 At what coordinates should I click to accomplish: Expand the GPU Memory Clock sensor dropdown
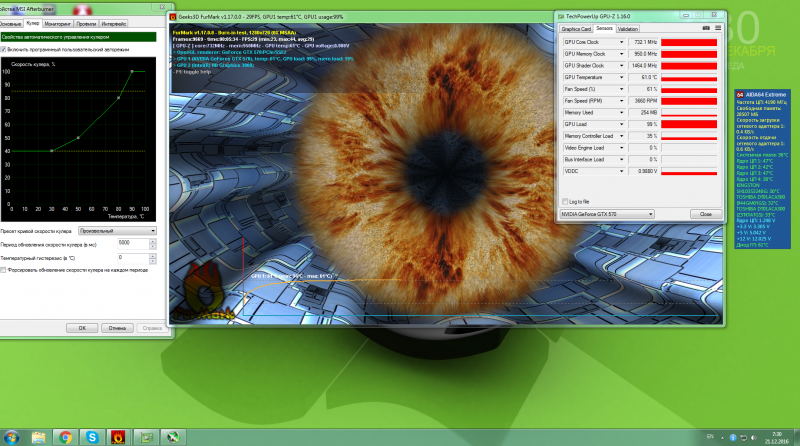click(x=621, y=54)
